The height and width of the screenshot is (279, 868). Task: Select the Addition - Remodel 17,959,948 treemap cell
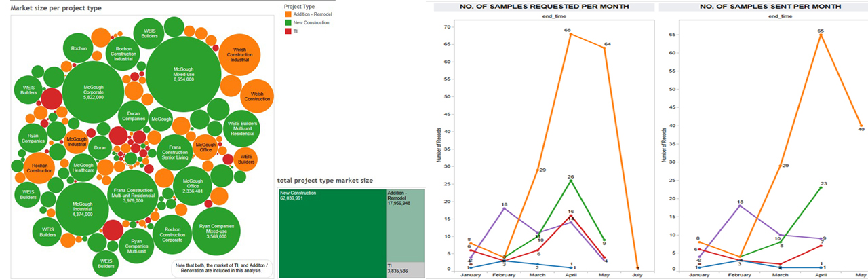(x=406, y=225)
